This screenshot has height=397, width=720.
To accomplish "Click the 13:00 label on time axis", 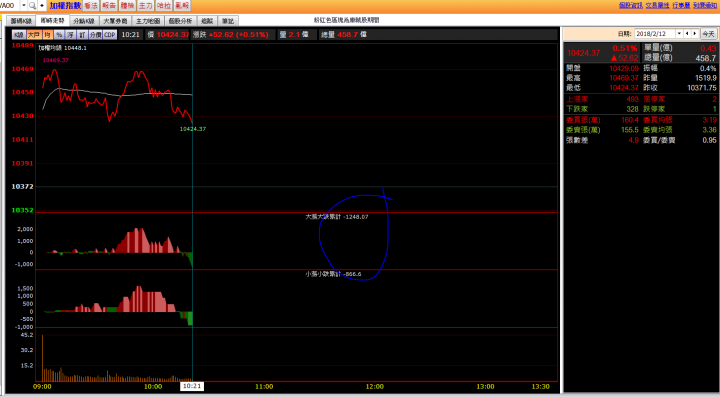I will pos(485,387).
